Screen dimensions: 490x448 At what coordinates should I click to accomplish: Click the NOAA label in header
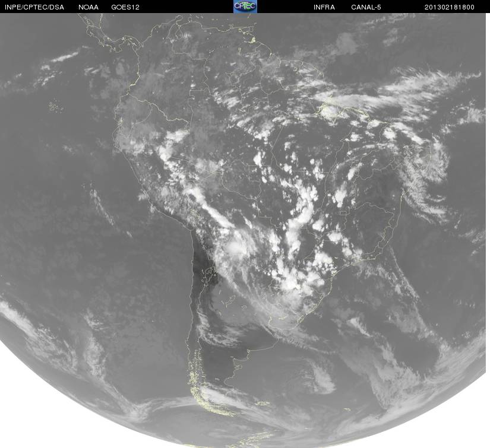tap(88, 7)
